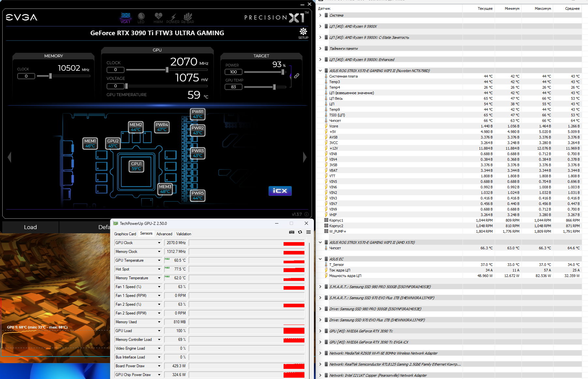Select the VGA1 icon in Precision X1

tap(125, 18)
